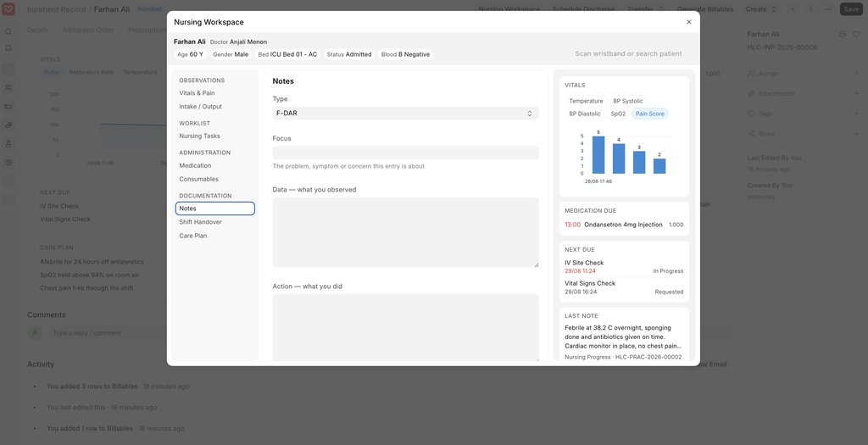Click the heartbeat icon in left sidebar
Image resolution: width=868 pixels, height=445 pixels.
point(8,163)
